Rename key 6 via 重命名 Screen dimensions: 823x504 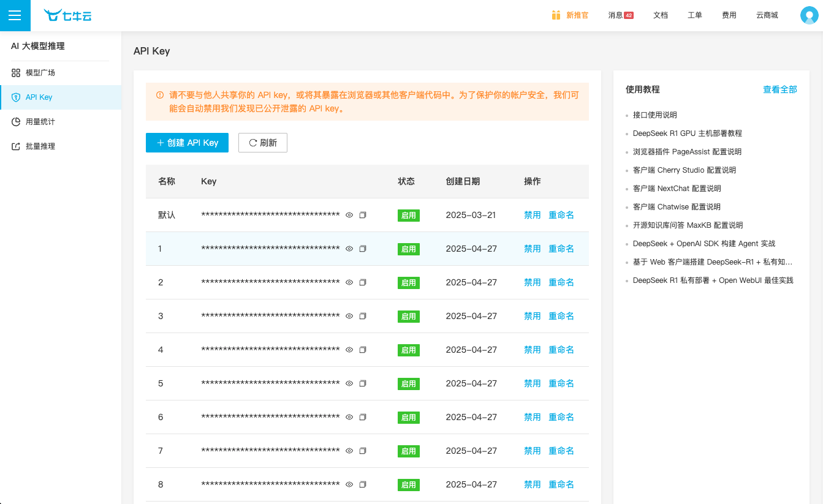tap(561, 417)
